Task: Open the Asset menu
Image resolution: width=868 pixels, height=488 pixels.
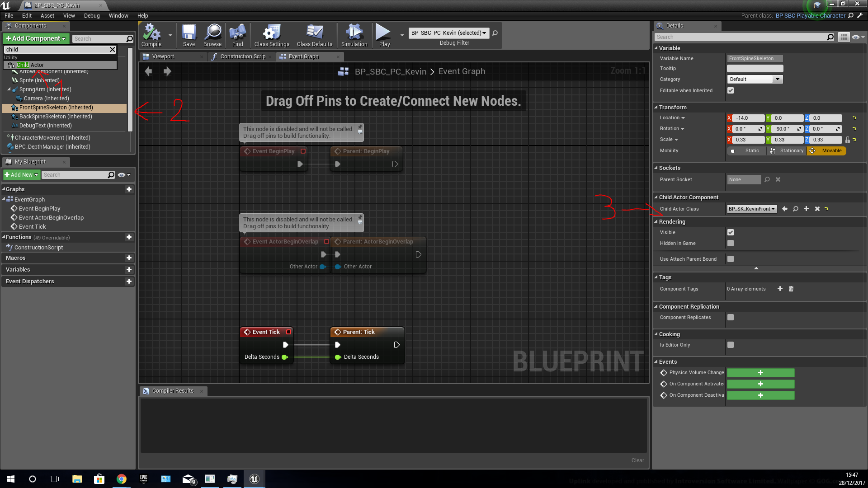Action: [x=47, y=16]
